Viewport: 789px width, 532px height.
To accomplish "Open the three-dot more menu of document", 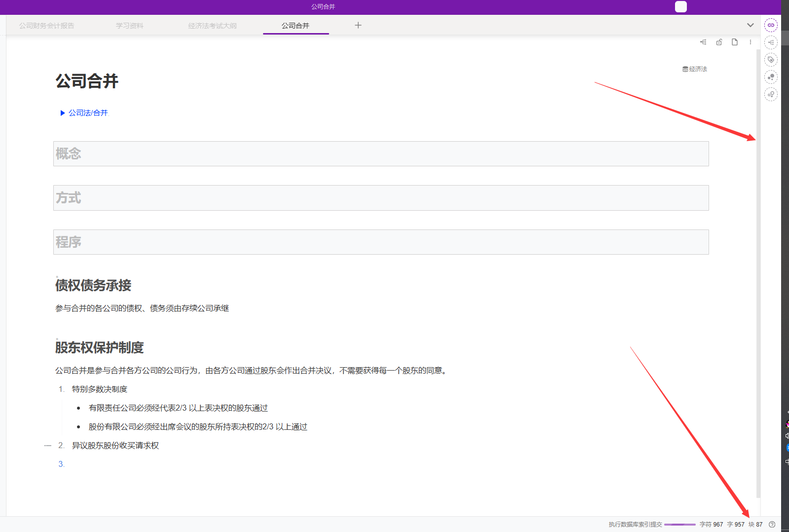I will (x=751, y=42).
